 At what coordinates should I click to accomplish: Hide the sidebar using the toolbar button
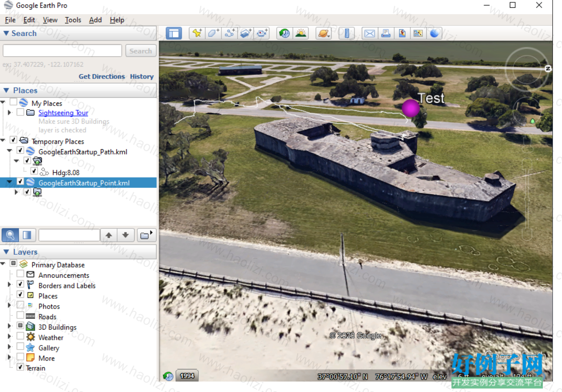click(x=174, y=33)
